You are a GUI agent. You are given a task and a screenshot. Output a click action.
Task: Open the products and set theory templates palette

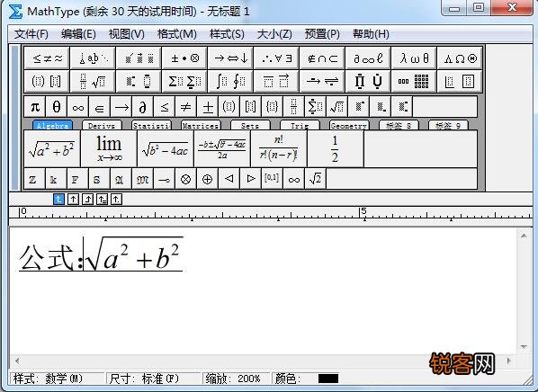pyautogui.click(x=368, y=81)
